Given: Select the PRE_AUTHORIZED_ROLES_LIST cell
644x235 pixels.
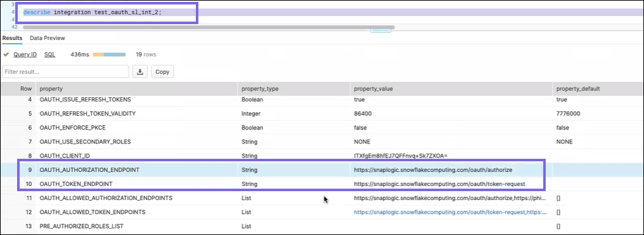Looking at the screenshot, I should (81, 226).
